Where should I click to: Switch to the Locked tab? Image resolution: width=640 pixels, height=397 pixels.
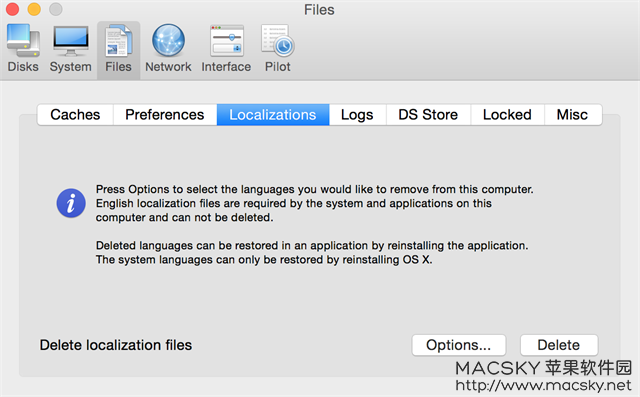pyautogui.click(x=507, y=115)
